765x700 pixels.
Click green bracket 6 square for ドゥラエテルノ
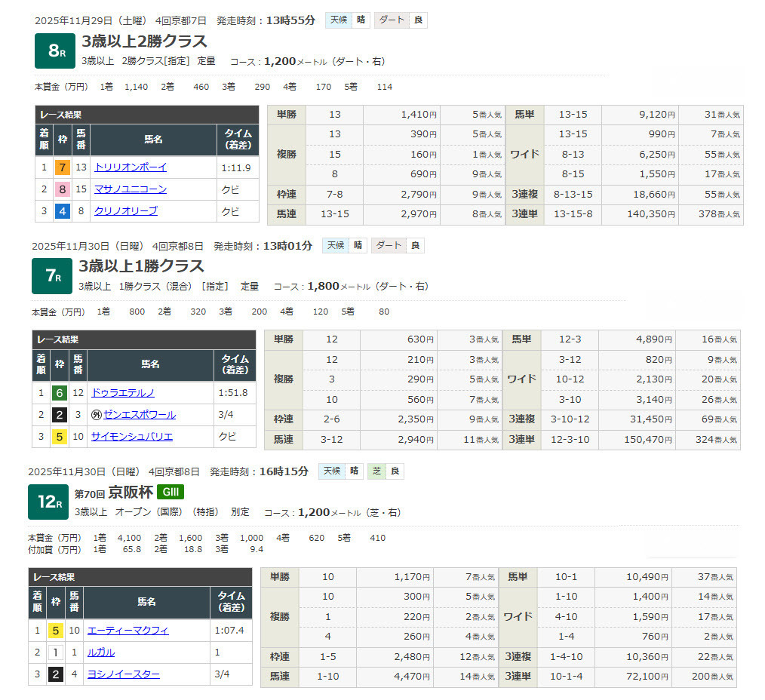(x=60, y=393)
